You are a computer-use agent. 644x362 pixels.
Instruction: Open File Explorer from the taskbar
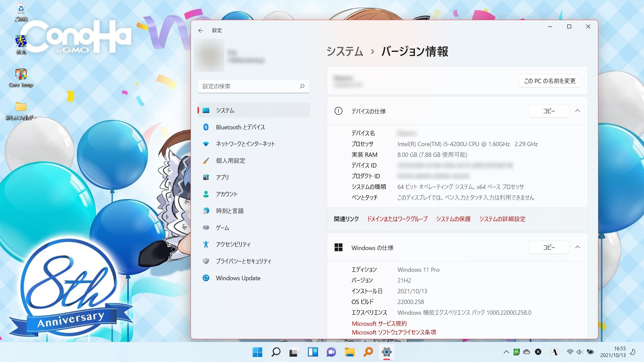[350, 352]
